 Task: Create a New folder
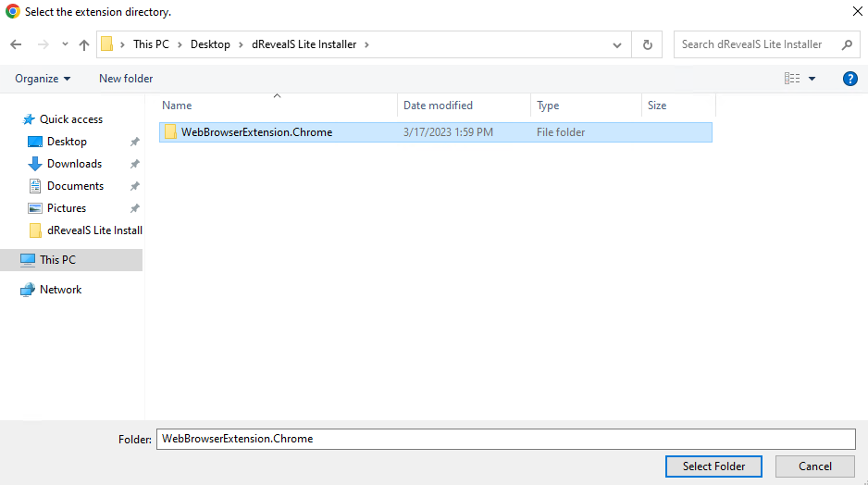point(126,79)
